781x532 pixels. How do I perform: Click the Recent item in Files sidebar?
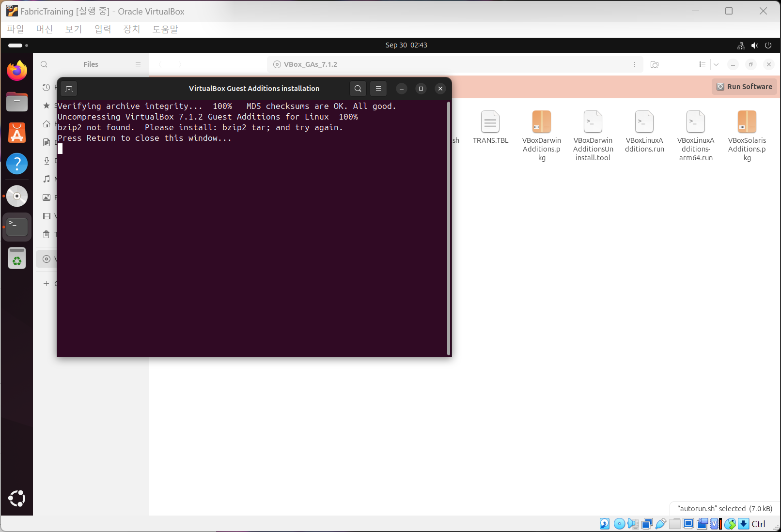click(47, 88)
